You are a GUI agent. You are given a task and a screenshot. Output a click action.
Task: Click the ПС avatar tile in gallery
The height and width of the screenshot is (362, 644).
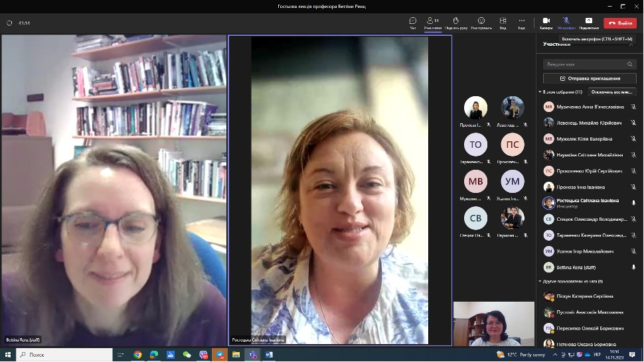tap(513, 145)
